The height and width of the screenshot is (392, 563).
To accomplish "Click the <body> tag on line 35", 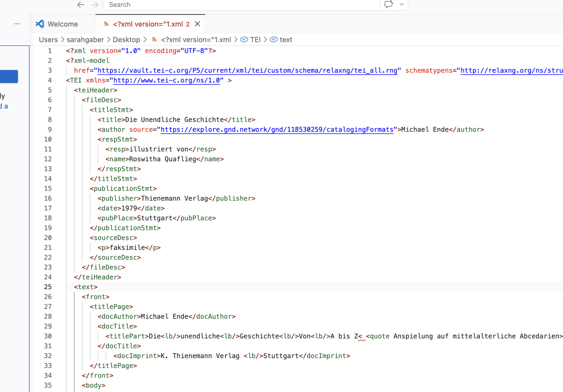I will [94, 385].
